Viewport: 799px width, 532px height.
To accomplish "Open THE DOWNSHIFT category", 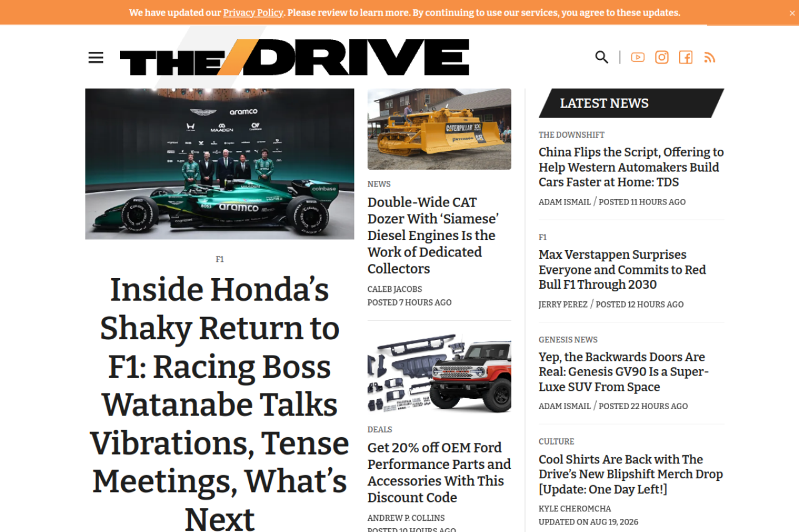I will [x=571, y=135].
